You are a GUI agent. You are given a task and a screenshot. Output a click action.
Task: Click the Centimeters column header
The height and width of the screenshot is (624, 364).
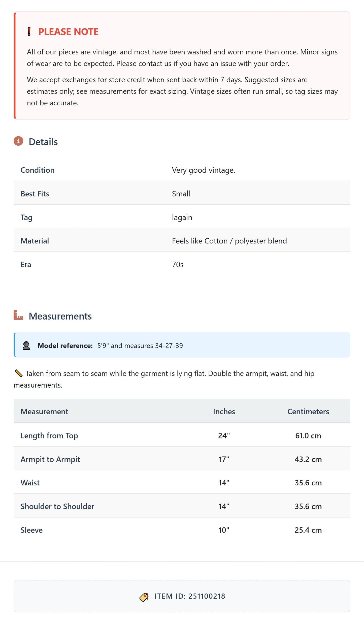[308, 412]
